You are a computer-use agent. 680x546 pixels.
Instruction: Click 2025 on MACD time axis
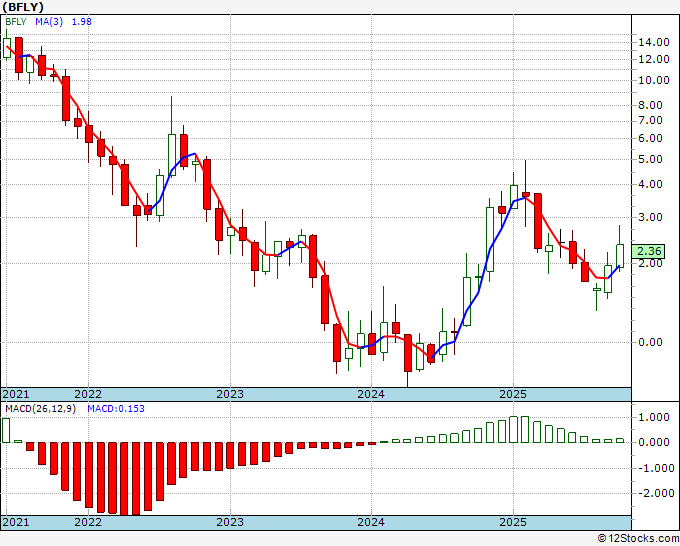[x=513, y=522]
